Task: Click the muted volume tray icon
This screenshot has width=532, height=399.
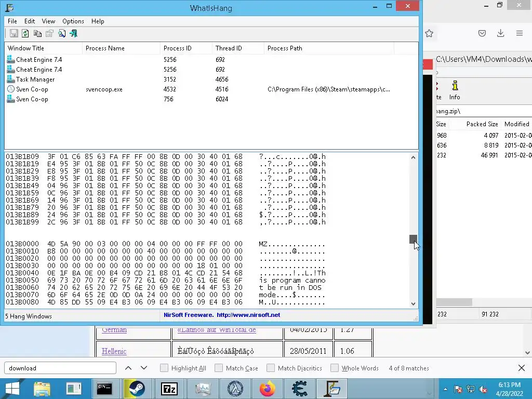Action: click(484, 389)
